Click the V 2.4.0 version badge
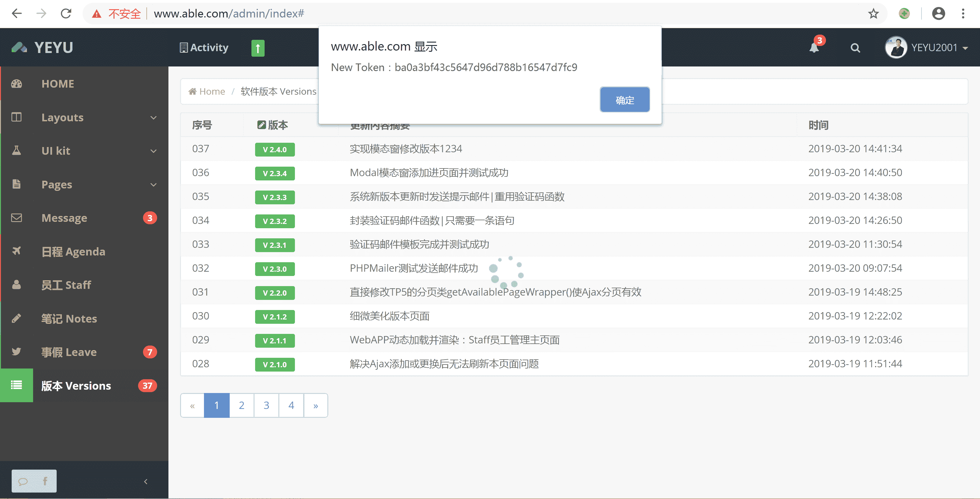 tap(275, 149)
